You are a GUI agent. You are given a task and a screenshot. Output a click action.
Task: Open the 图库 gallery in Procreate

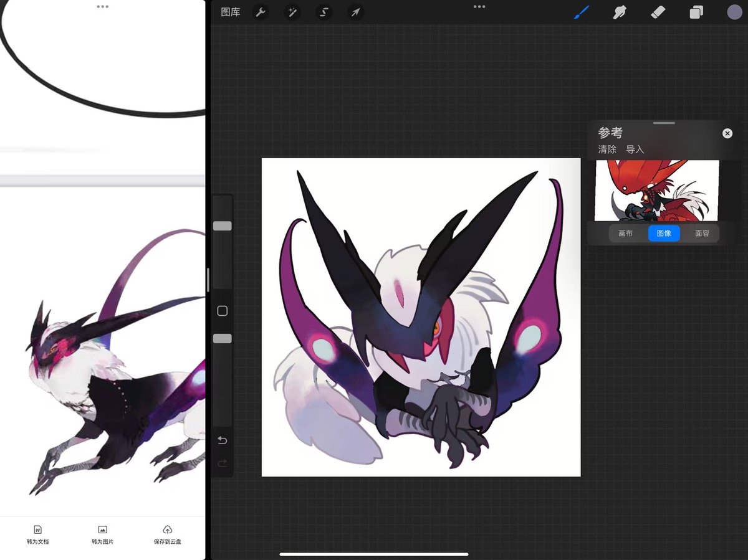point(231,12)
